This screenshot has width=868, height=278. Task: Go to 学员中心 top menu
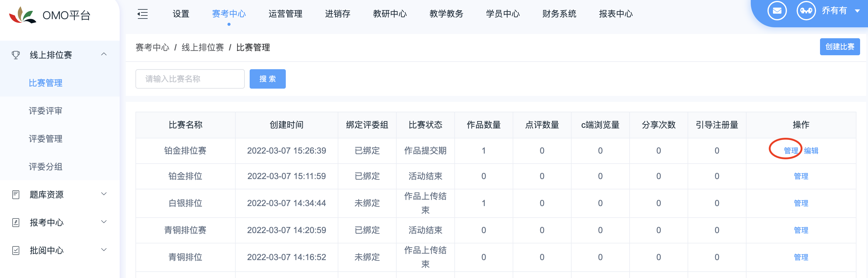503,14
